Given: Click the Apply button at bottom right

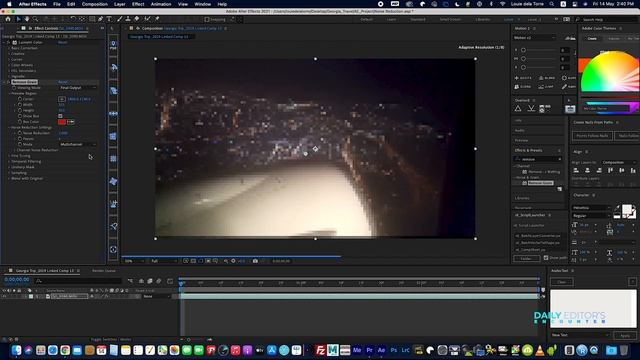Looking at the screenshot, I should (624, 336).
